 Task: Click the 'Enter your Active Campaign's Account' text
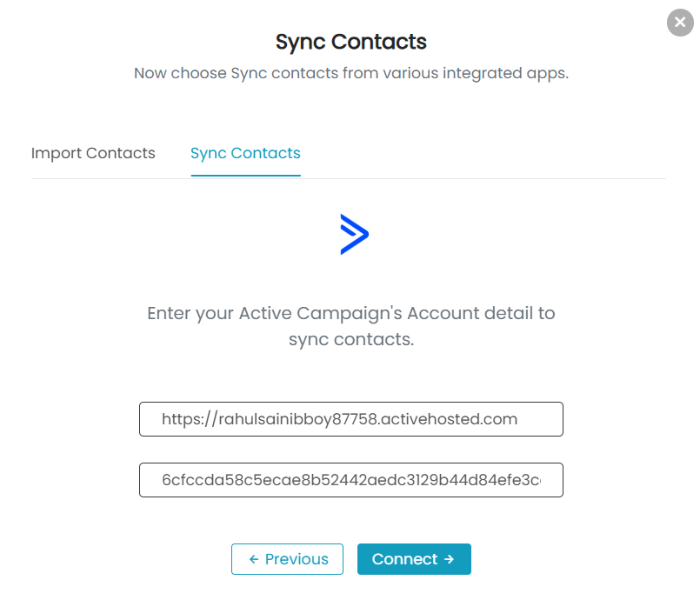pos(351,313)
